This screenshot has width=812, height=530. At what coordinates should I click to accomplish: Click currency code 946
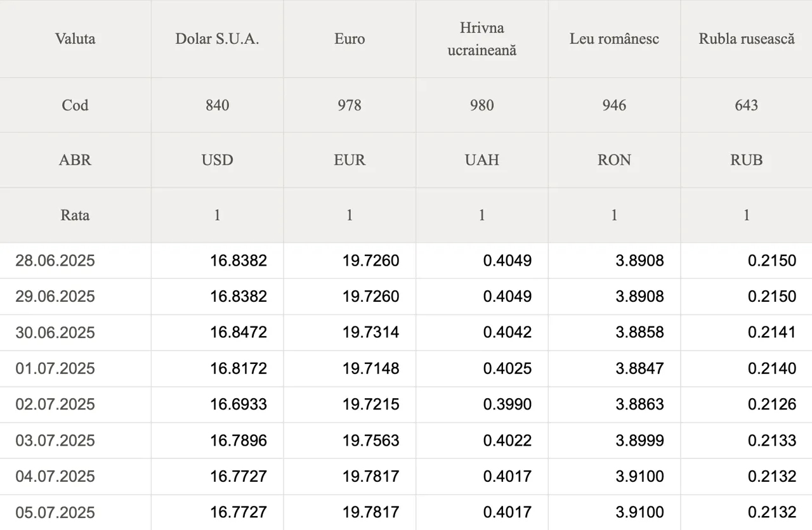(614, 105)
